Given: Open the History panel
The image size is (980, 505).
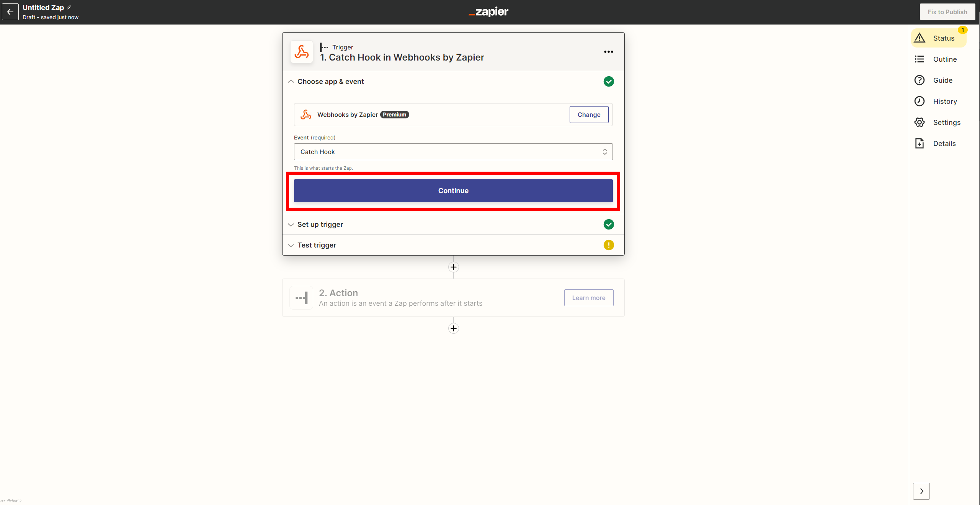Looking at the screenshot, I should 938,101.
